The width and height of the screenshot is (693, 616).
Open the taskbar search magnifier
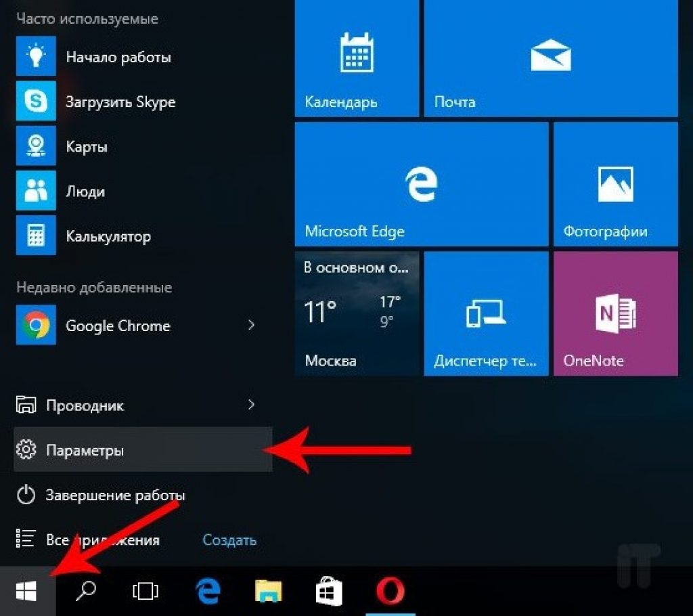[86, 591]
